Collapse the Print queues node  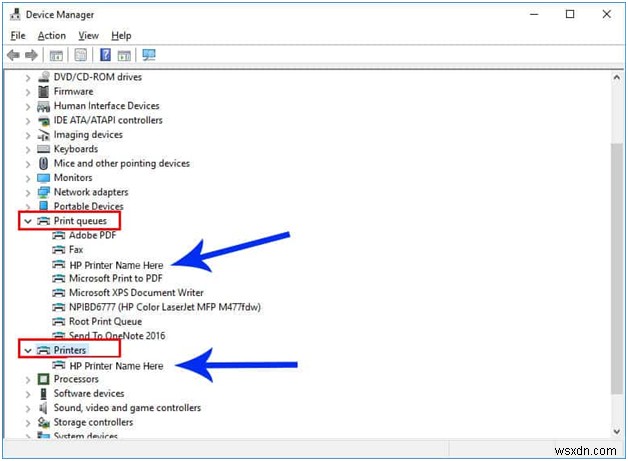tap(28, 221)
